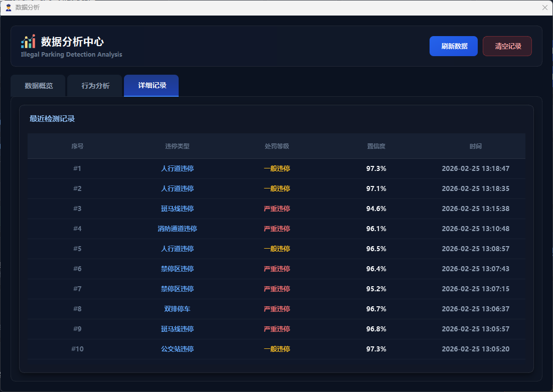Open the 行为分析 tab
Image resolution: width=553 pixels, height=392 pixels.
pos(95,86)
